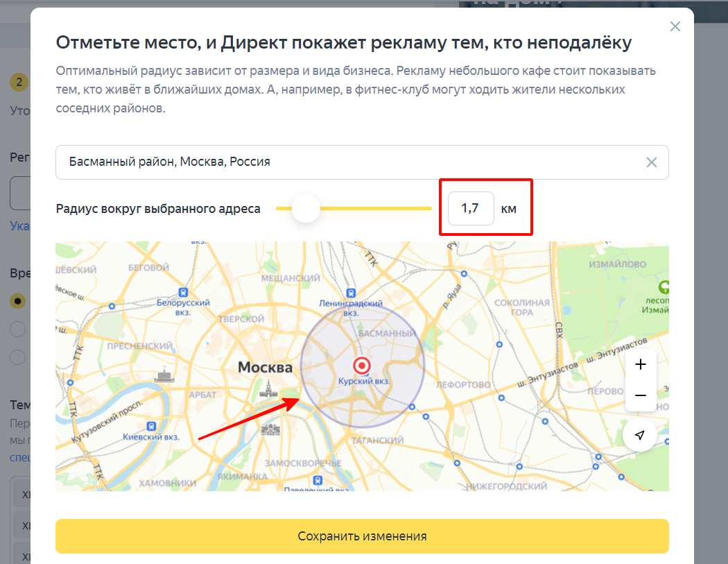Click the green park icon in Измайлово
The image size is (728, 564).
pyautogui.click(x=664, y=287)
